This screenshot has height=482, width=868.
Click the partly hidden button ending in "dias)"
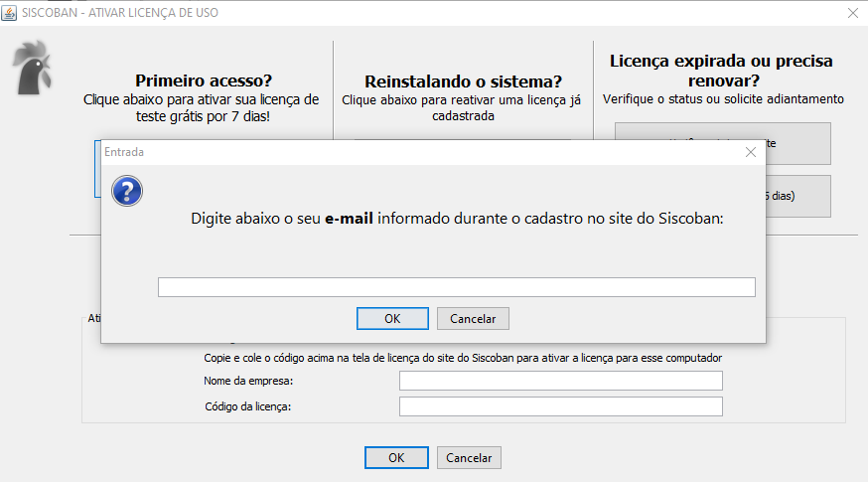coord(796,196)
